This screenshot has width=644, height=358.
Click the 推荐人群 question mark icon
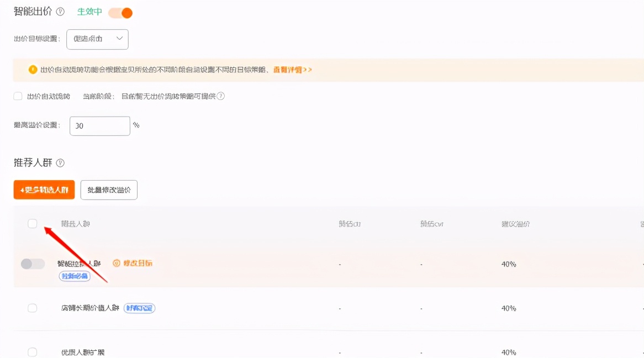pyautogui.click(x=60, y=162)
